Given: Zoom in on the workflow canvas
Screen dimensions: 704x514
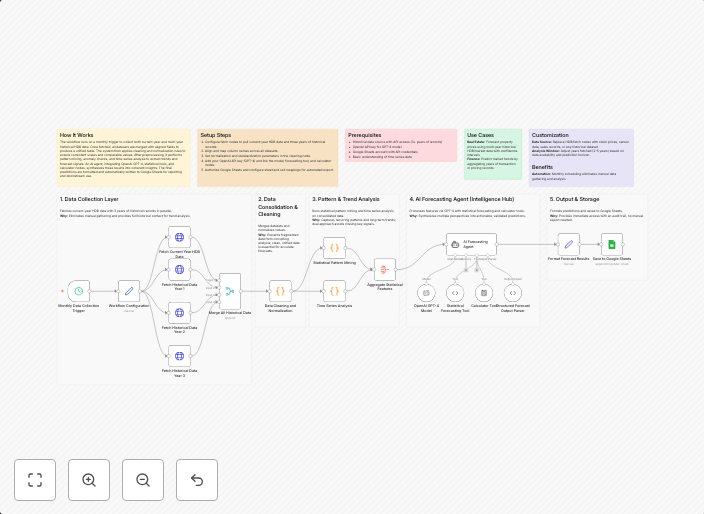Looking at the screenshot, I should pyautogui.click(x=89, y=480).
